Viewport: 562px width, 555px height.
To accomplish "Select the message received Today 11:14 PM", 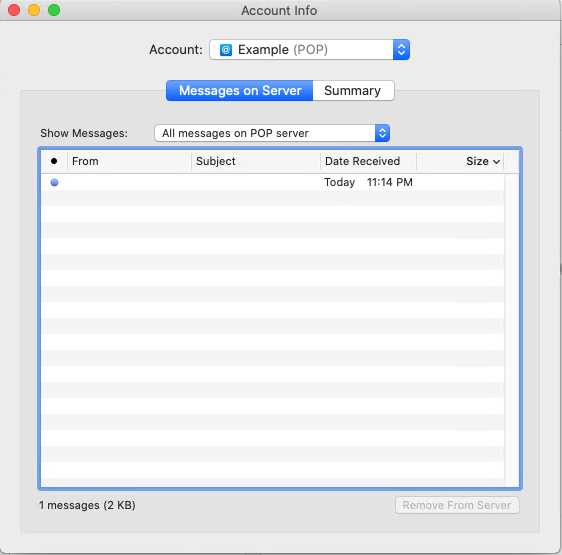I will [x=272, y=182].
